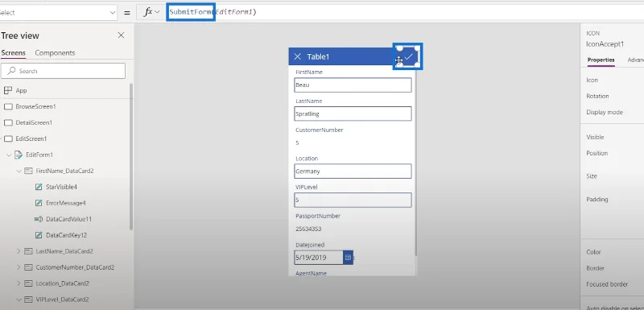Click the VIPLevel input field
This screenshot has width=644, height=310.
[353, 200]
